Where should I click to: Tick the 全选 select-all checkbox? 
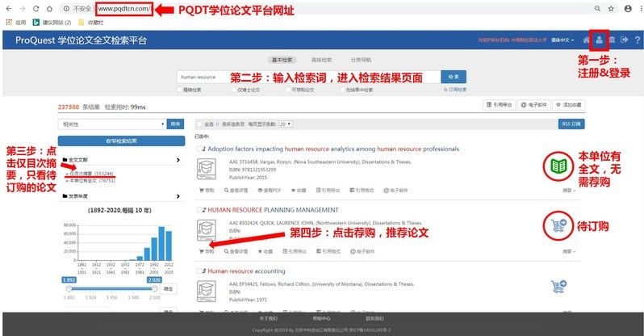coord(200,124)
